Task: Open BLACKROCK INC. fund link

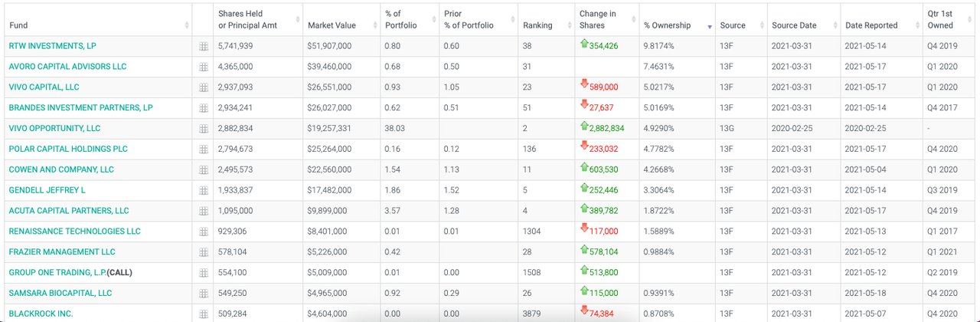Action: [41, 314]
